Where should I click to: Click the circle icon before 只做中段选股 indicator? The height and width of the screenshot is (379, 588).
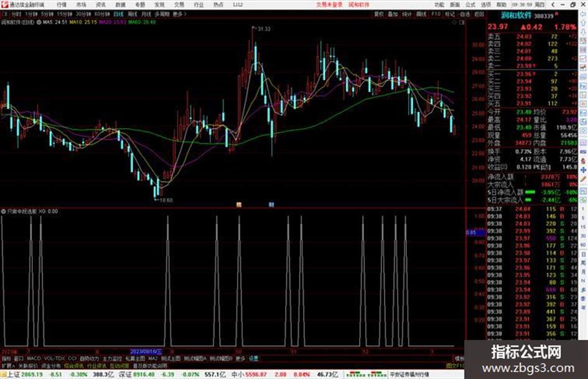(3, 211)
